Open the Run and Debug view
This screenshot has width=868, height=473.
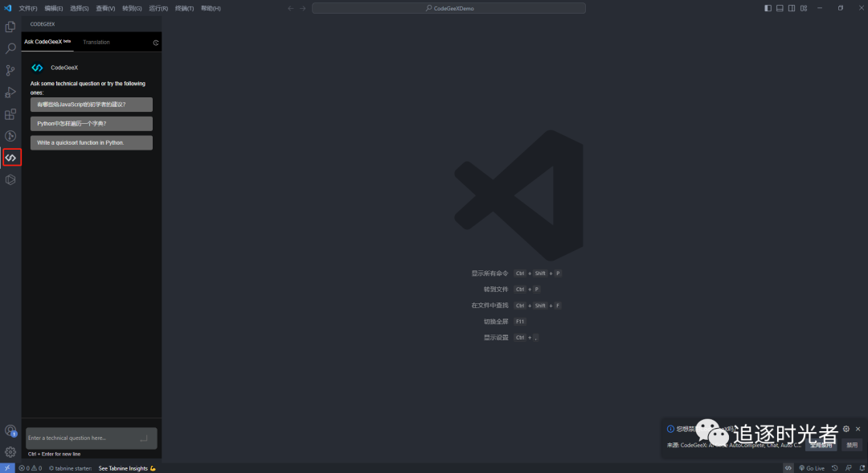pyautogui.click(x=10, y=92)
